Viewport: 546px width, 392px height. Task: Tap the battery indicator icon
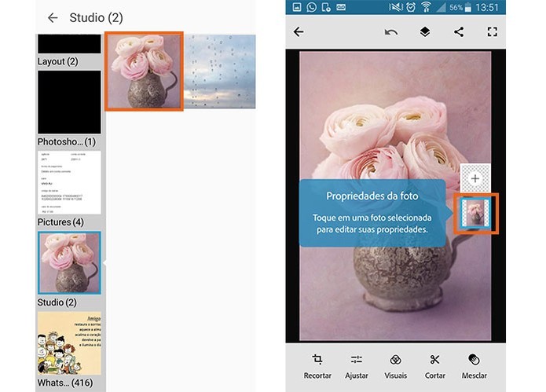(x=467, y=7)
